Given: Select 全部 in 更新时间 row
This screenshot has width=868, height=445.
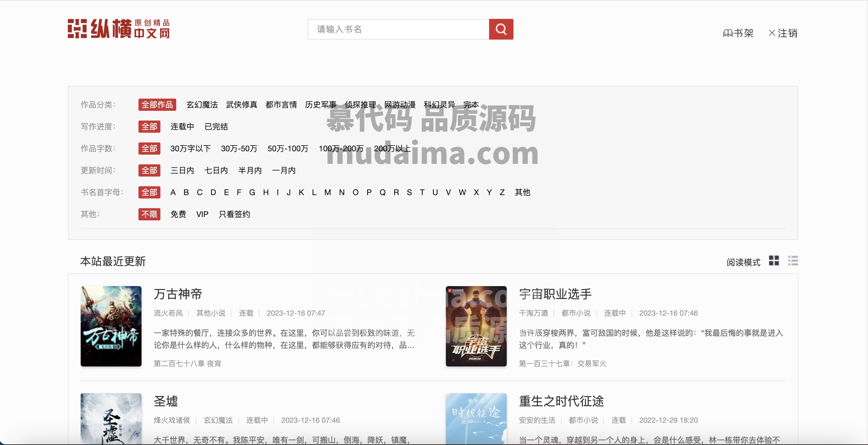Looking at the screenshot, I should click(x=149, y=170).
